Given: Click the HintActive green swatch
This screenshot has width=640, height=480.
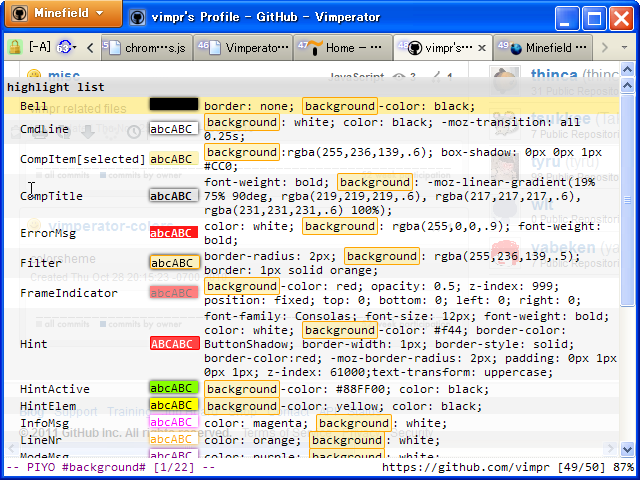Looking at the screenshot, I should [x=174, y=388].
